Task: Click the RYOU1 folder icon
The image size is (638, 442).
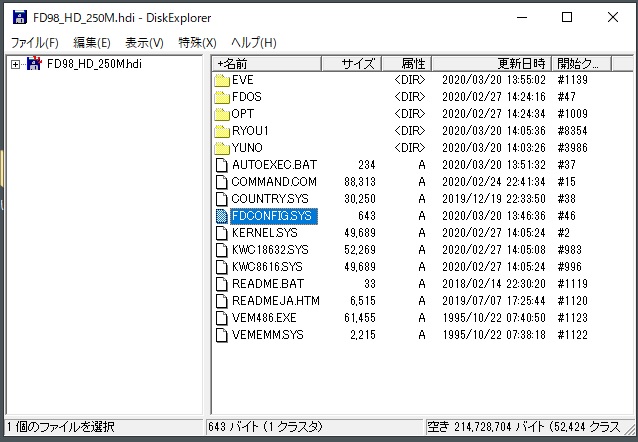Action: click(x=222, y=131)
